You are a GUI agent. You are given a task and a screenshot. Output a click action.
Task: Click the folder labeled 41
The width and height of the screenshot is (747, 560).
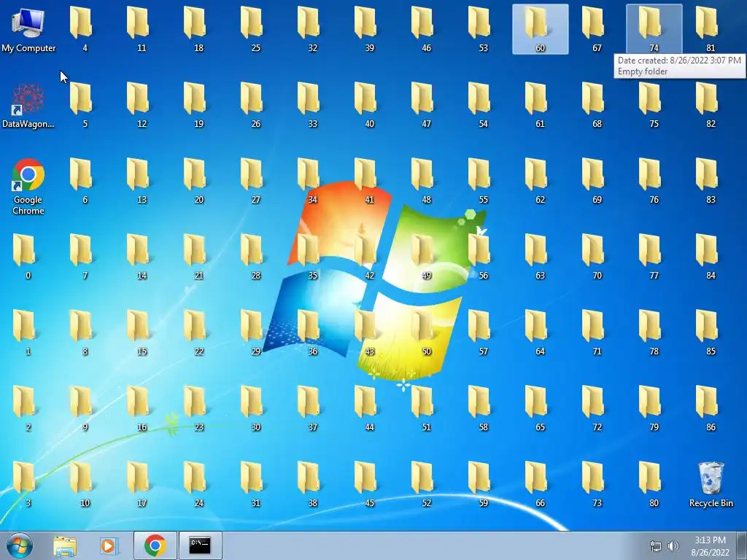coord(369,181)
